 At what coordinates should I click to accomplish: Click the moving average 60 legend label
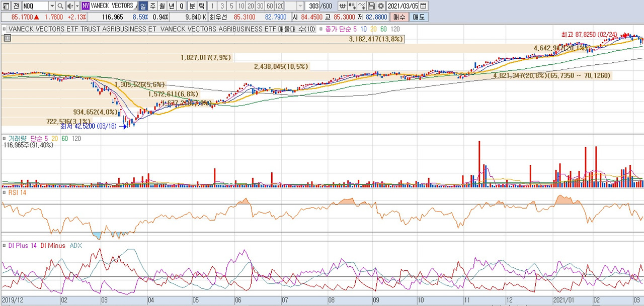(x=384, y=29)
